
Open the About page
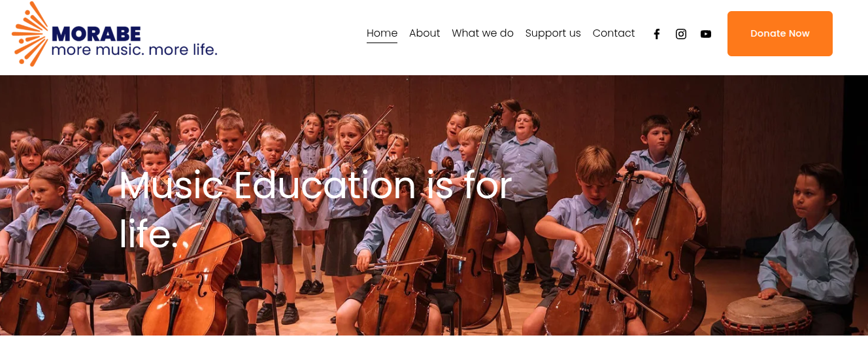[424, 33]
